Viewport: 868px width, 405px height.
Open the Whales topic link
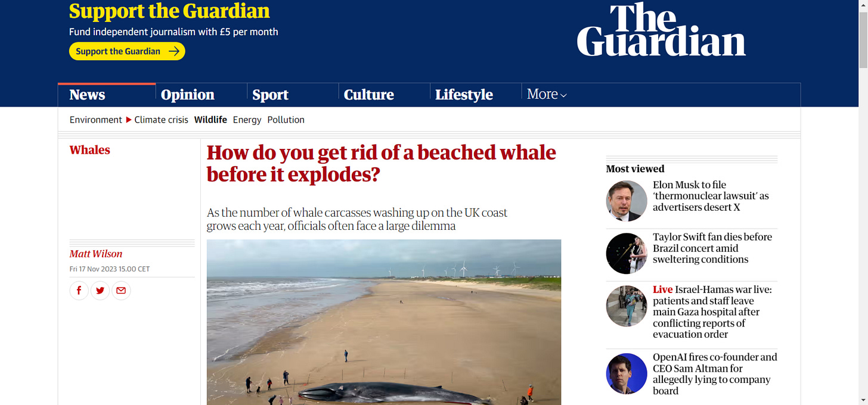pos(90,149)
